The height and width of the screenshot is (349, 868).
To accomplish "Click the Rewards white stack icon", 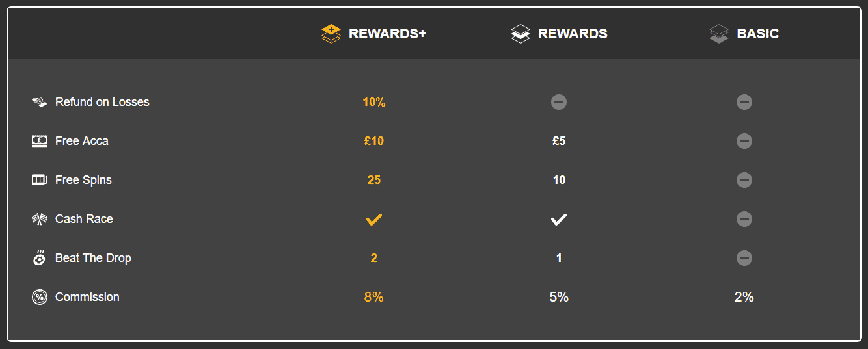I will tap(521, 34).
